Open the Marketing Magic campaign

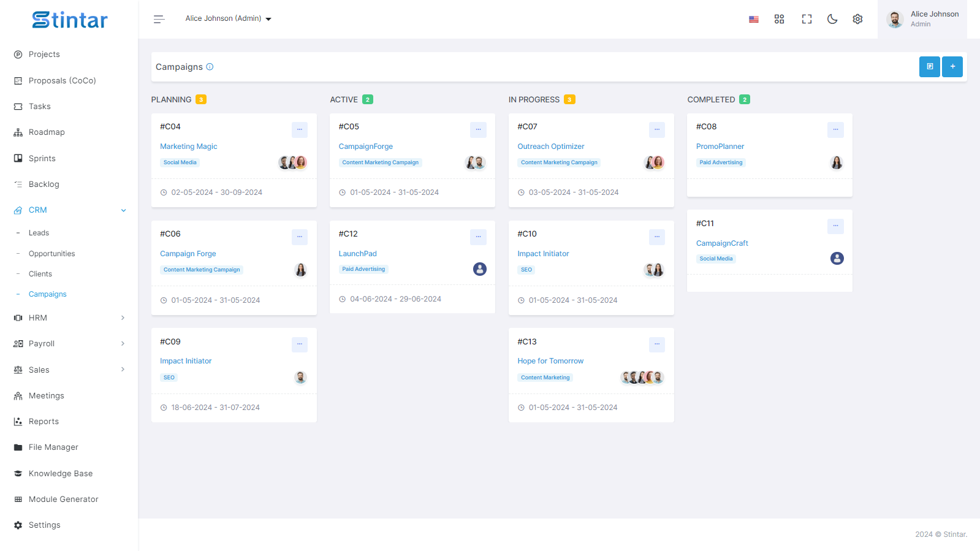(x=189, y=146)
